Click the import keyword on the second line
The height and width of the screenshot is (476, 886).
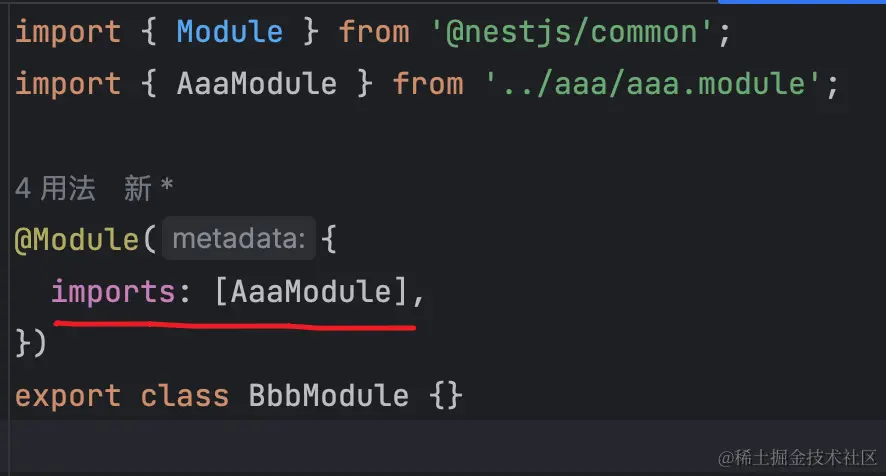pyautogui.click(x=68, y=84)
